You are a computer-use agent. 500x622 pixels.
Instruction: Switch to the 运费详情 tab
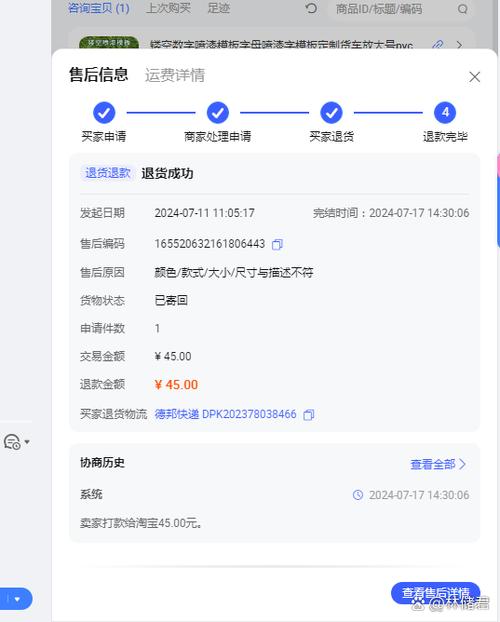[x=175, y=75]
